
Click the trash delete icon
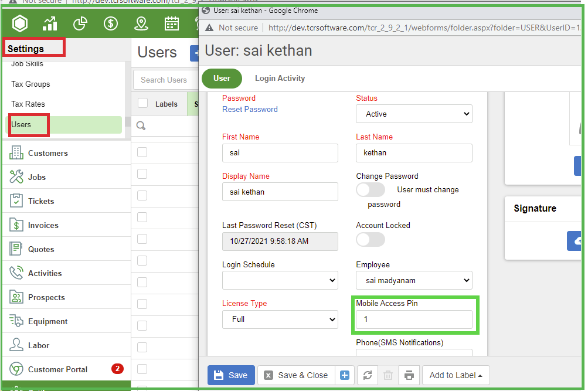(388, 375)
